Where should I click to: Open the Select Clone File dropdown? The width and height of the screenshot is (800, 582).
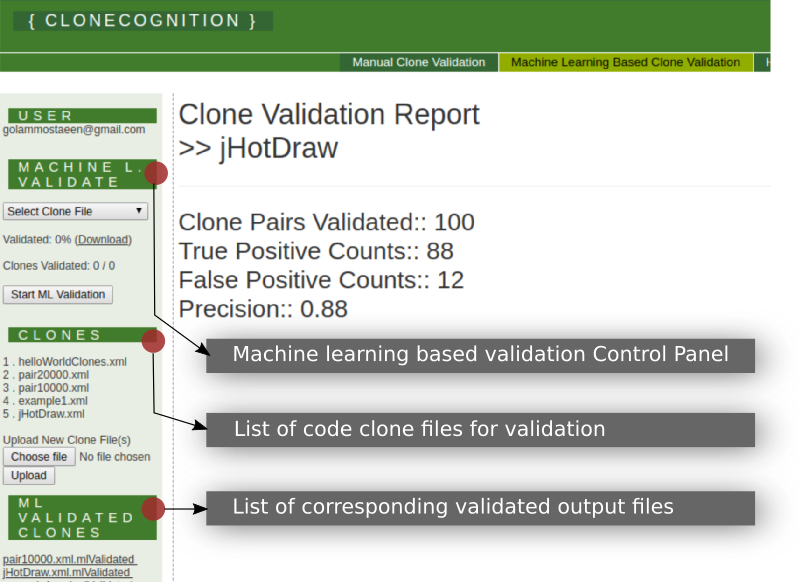pos(76,211)
